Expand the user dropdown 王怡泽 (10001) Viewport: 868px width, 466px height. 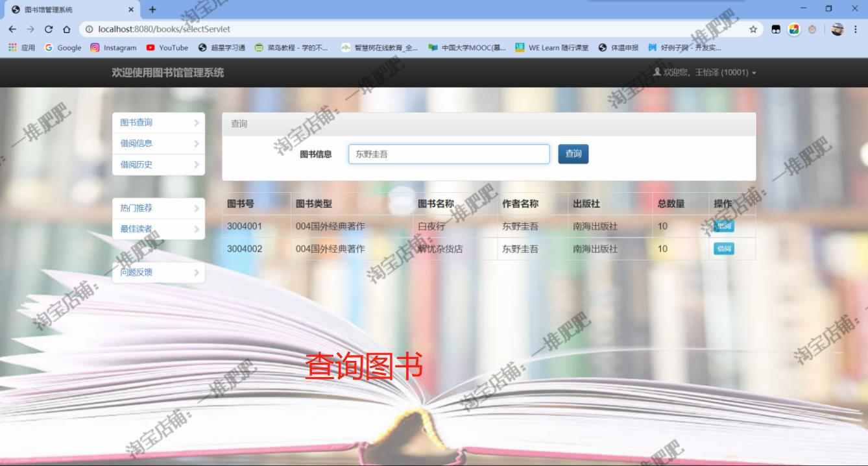[x=705, y=73]
